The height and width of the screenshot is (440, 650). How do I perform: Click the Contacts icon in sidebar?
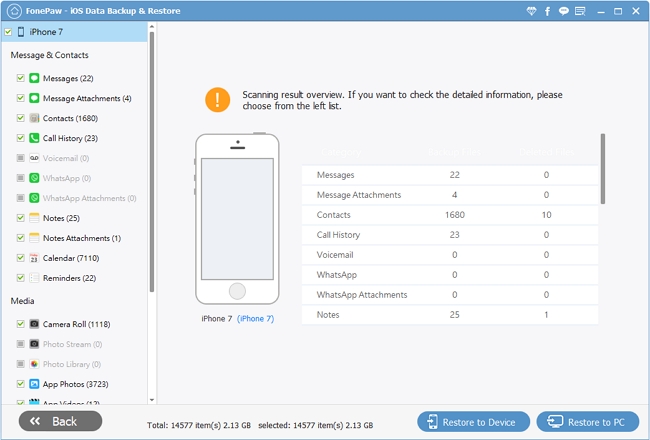pyautogui.click(x=34, y=118)
